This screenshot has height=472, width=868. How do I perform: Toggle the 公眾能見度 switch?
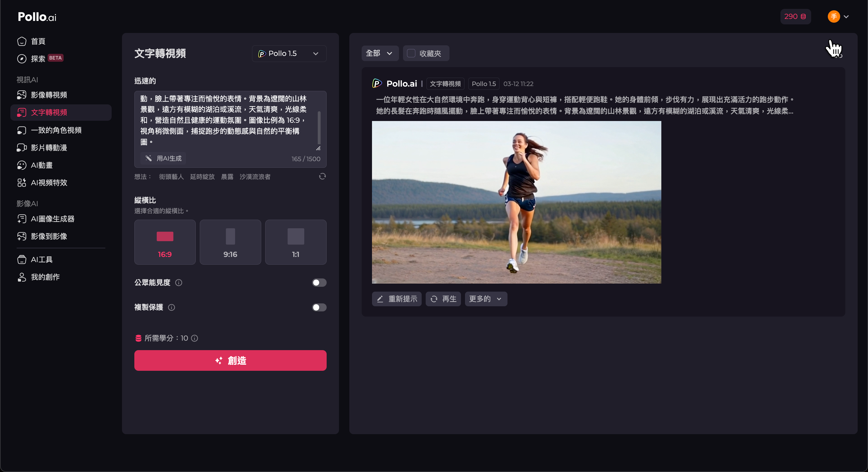(319, 282)
